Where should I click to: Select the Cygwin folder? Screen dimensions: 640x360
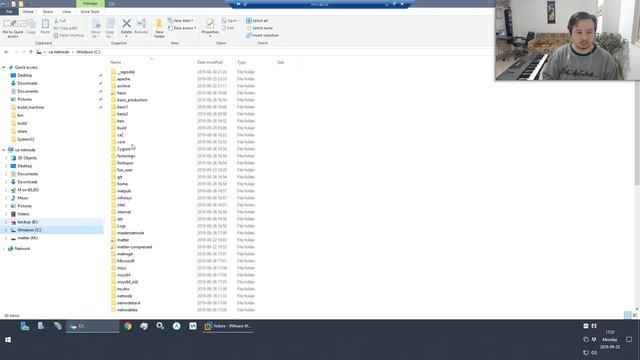[124, 149]
